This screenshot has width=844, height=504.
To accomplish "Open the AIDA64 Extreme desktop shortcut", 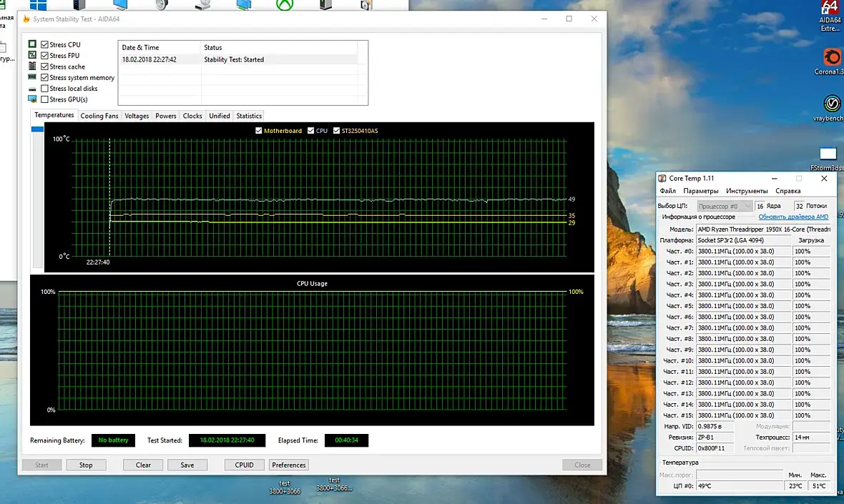I will point(830,15).
